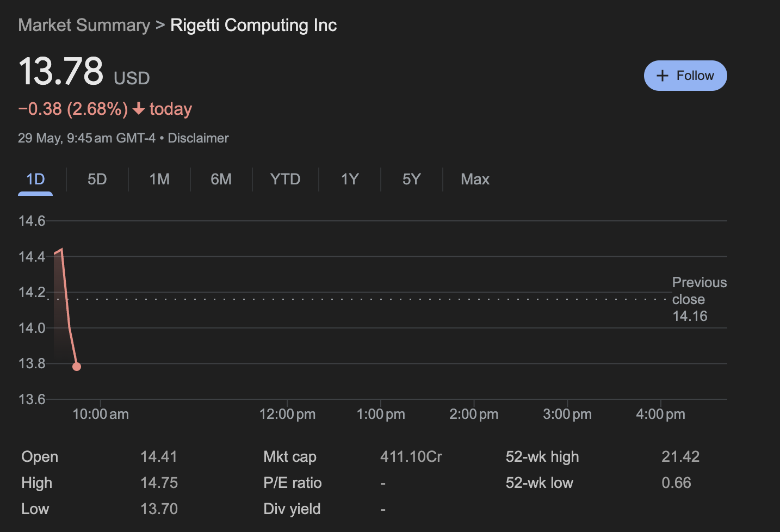Click the 52-wk high value 21.42
The image size is (780, 532).
(x=680, y=456)
